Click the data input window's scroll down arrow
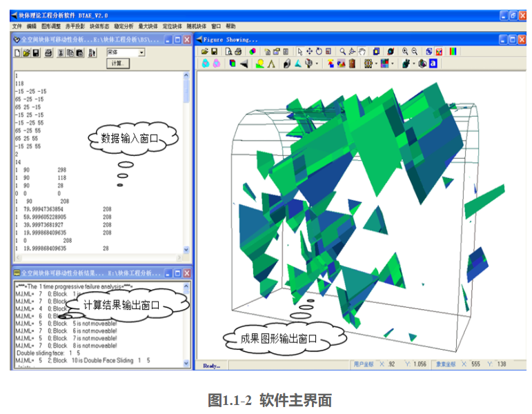The height and width of the screenshot is (414, 532). [186, 250]
